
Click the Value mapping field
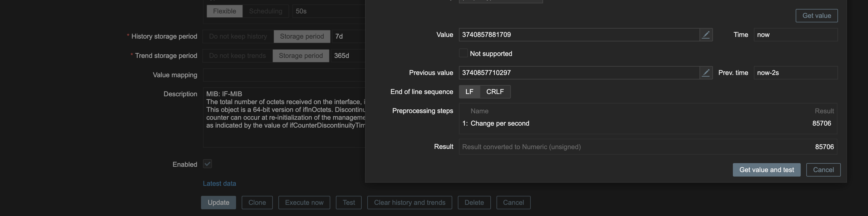tap(284, 75)
